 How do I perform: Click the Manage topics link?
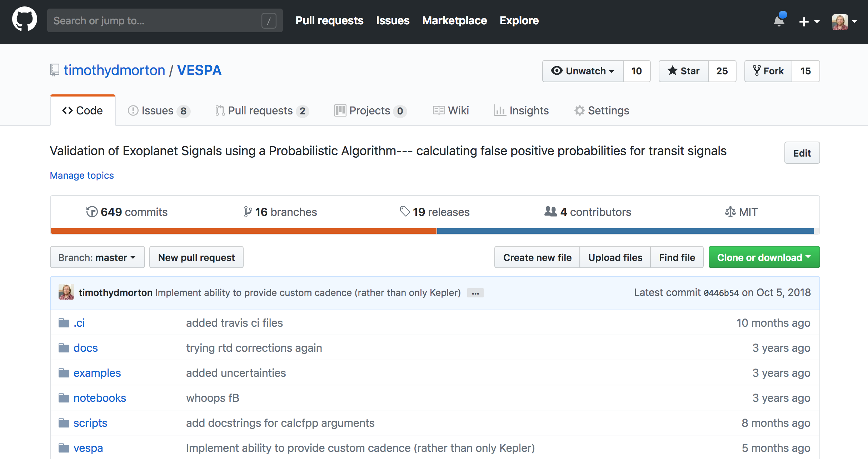[x=82, y=176]
